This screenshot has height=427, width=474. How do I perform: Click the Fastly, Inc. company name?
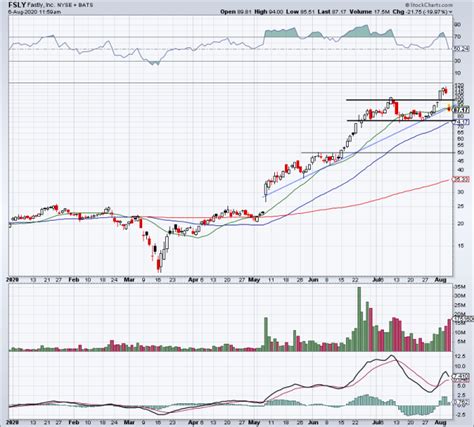click(x=41, y=5)
